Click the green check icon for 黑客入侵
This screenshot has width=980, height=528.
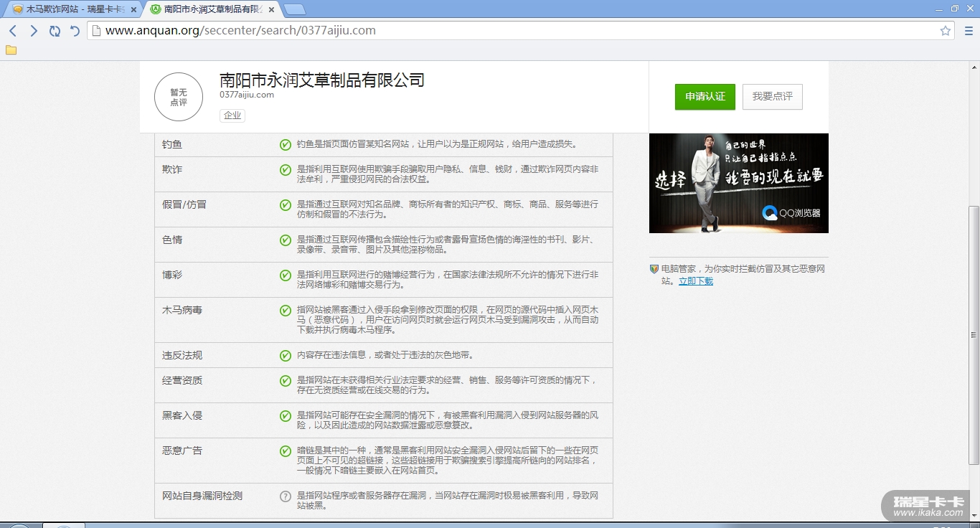[286, 416]
